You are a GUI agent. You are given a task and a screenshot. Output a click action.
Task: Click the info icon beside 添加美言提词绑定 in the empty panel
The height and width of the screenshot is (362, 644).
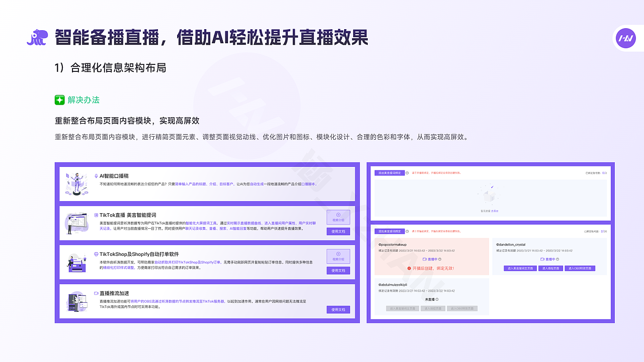(407, 172)
